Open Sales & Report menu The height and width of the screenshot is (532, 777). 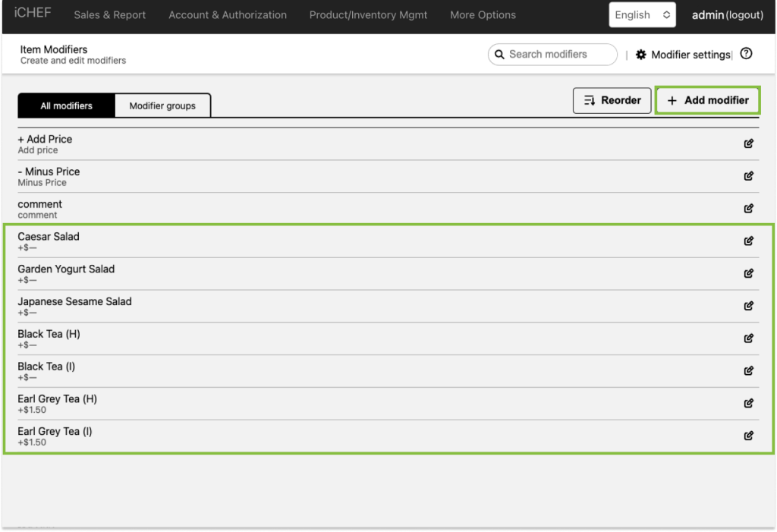110,15
